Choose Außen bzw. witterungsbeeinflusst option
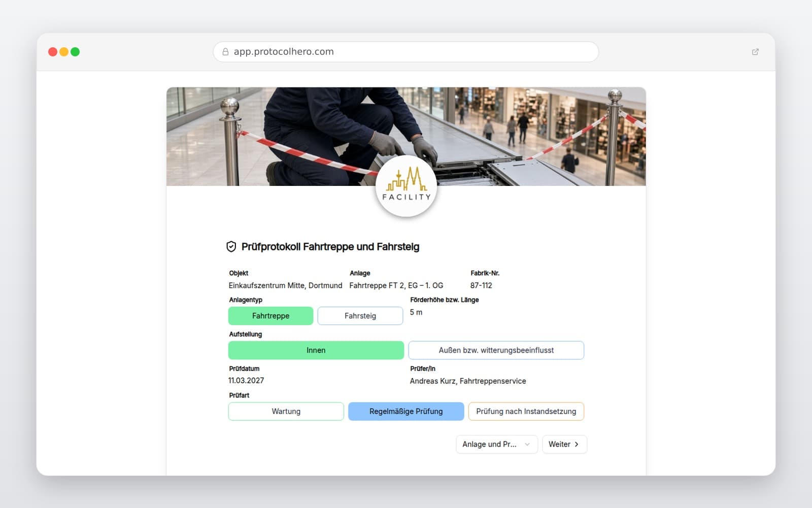 496,351
